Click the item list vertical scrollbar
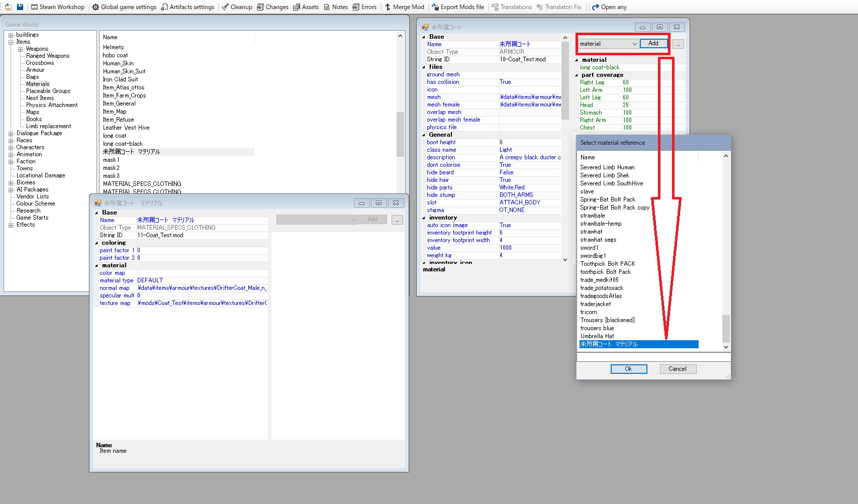Viewport: 858px width, 504px height. pos(400,134)
